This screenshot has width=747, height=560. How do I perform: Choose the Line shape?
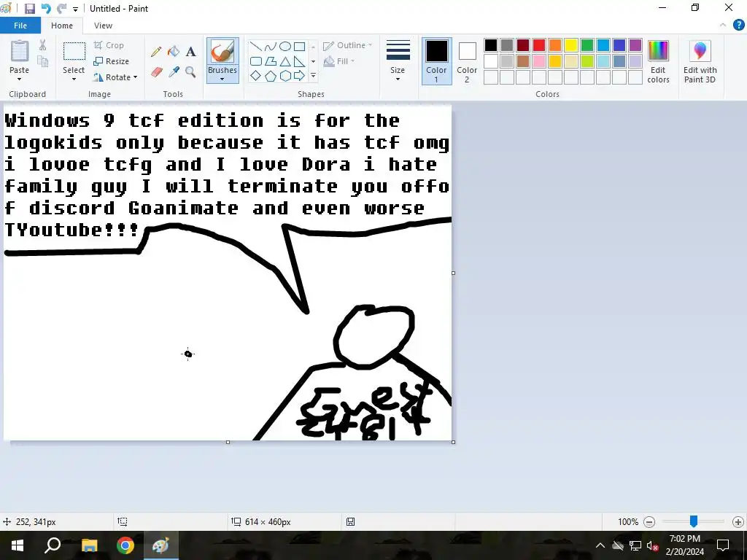(x=256, y=46)
